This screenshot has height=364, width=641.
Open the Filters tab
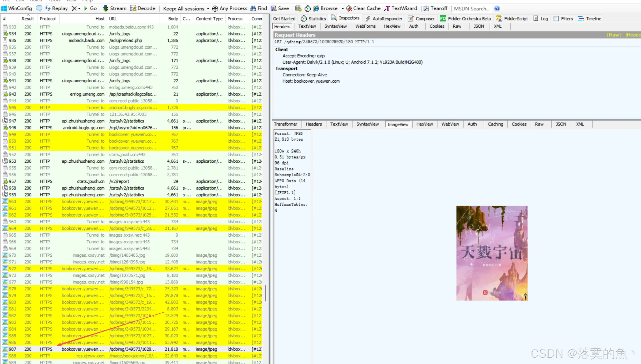563,19
